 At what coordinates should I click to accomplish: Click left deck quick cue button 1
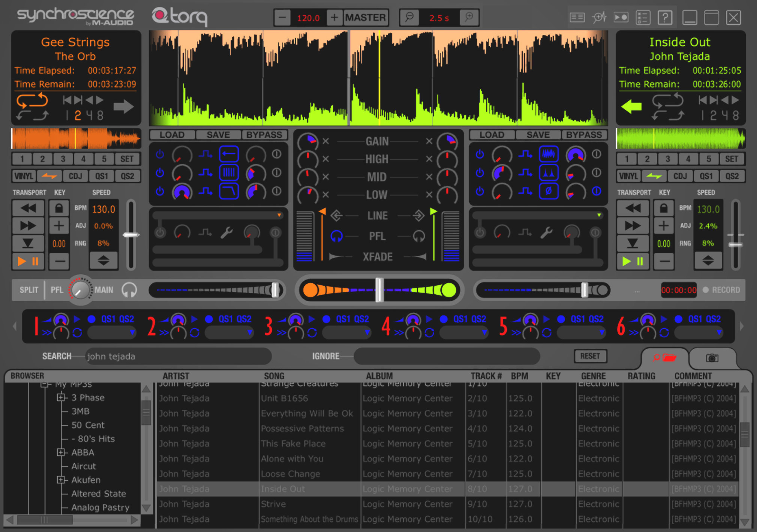pos(22,159)
